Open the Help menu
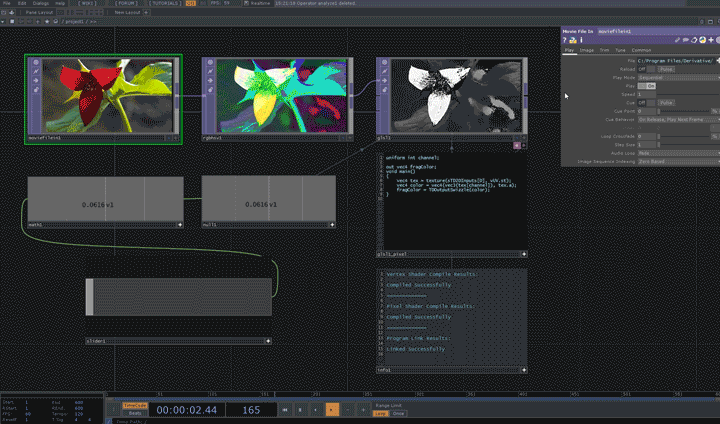720x424 pixels. pos(60,3)
